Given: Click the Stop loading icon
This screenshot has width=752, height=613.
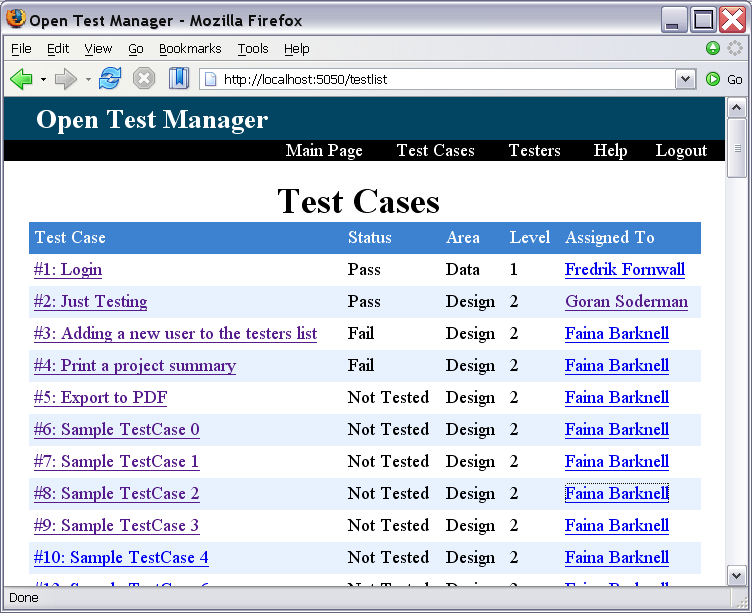Looking at the screenshot, I should (144, 79).
